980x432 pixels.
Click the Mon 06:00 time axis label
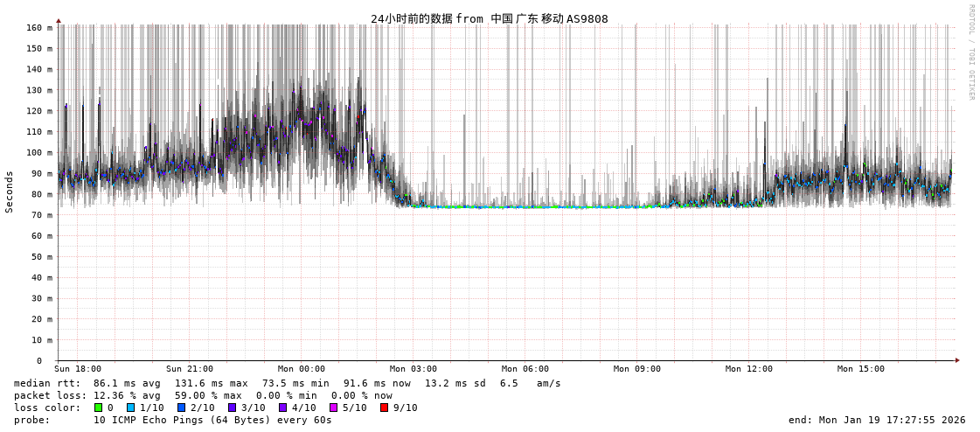click(x=525, y=369)
